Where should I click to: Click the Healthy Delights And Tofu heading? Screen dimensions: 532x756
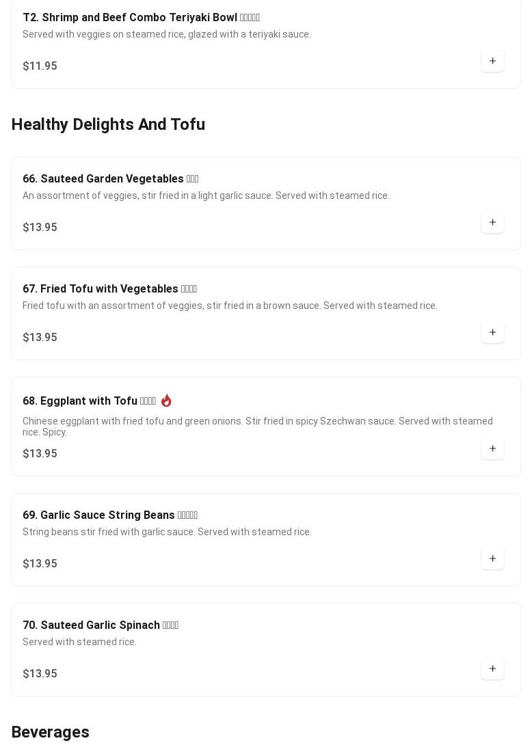[108, 124]
